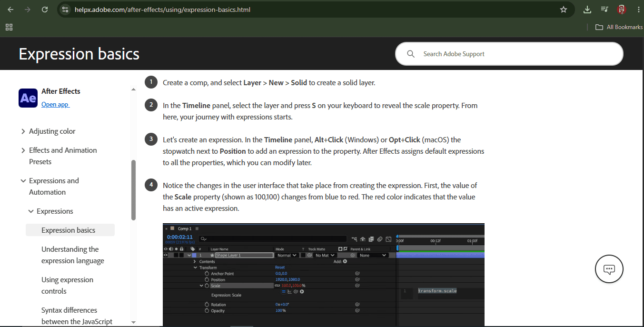This screenshot has height=327, width=644.
Task: Go back to the previous page
Action: tap(10, 10)
